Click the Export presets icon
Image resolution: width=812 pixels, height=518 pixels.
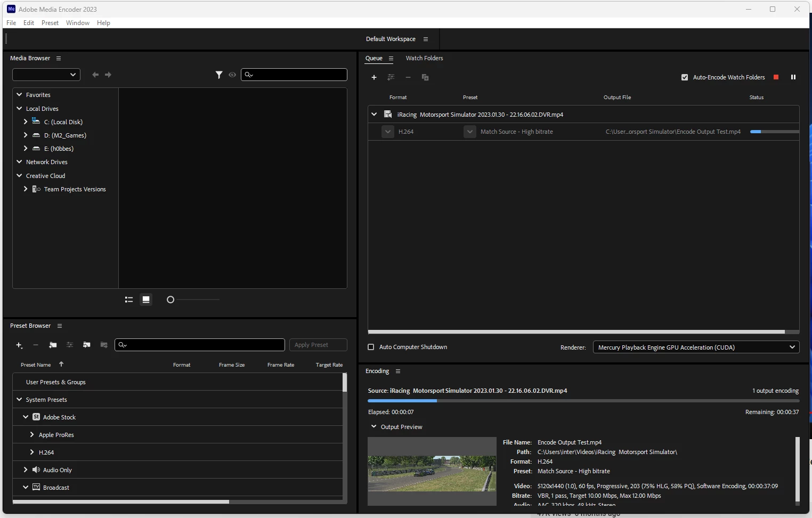tap(104, 345)
